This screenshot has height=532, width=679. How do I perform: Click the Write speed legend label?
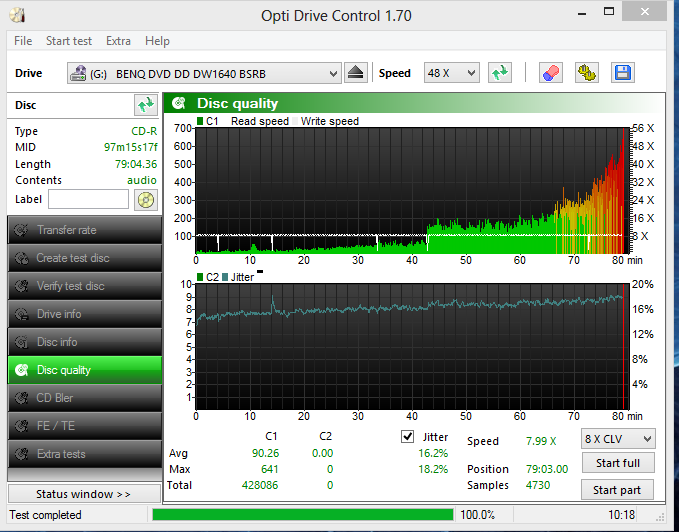point(330,121)
